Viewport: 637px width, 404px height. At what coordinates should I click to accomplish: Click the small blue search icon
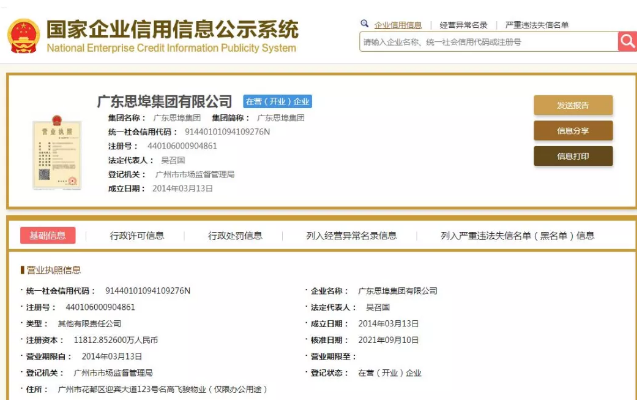coord(364,24)
